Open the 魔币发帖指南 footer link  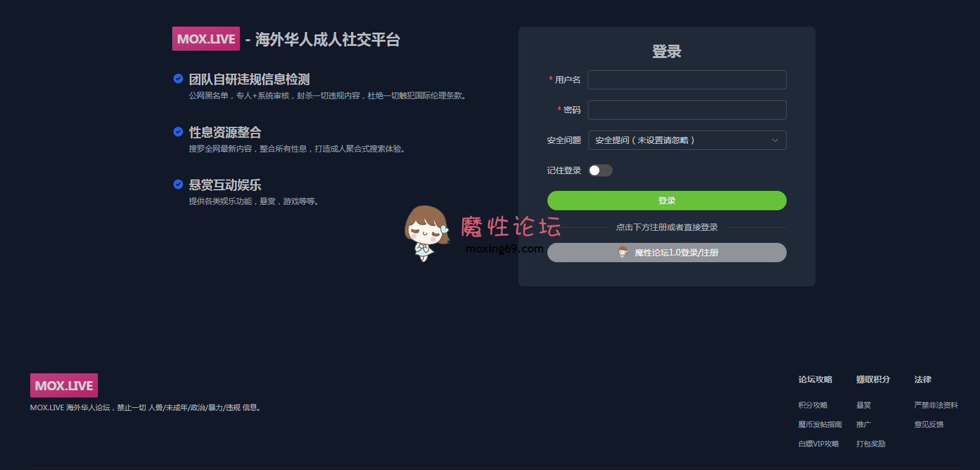[x=820, y=425]
